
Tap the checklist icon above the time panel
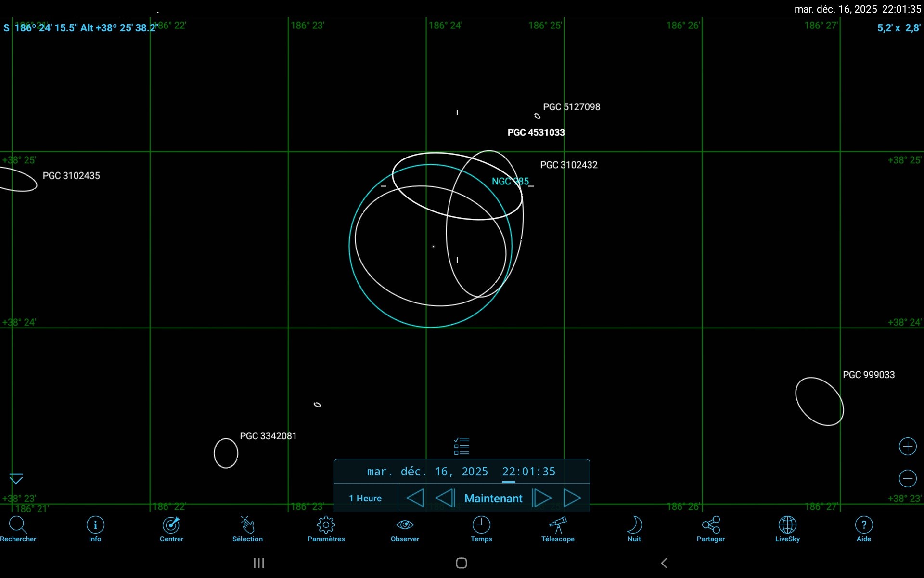[x=462, y=447]
